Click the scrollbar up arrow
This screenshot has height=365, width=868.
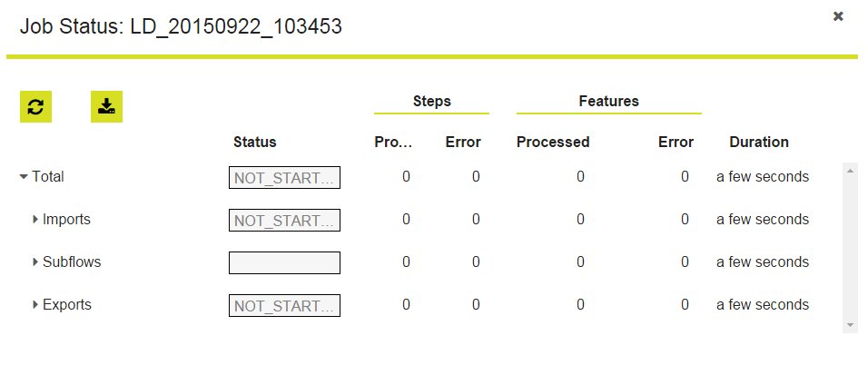pos(850,170)
